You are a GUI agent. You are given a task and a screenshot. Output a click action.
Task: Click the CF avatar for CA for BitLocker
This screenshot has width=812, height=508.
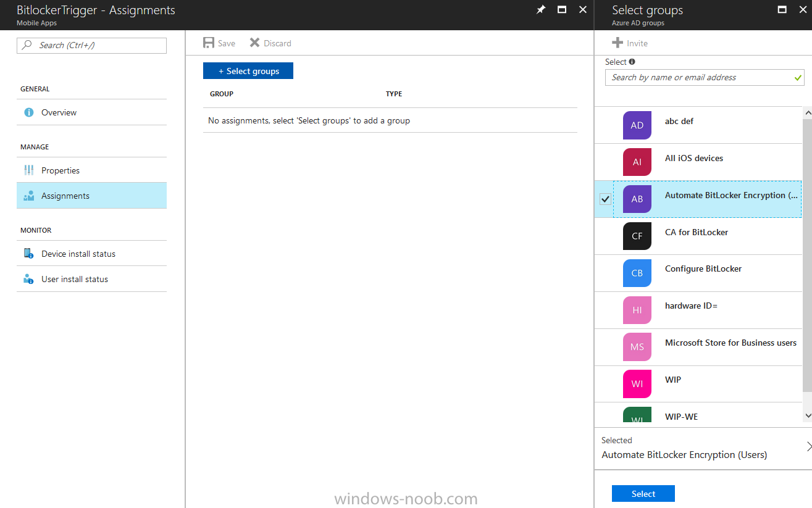point(637,236)
